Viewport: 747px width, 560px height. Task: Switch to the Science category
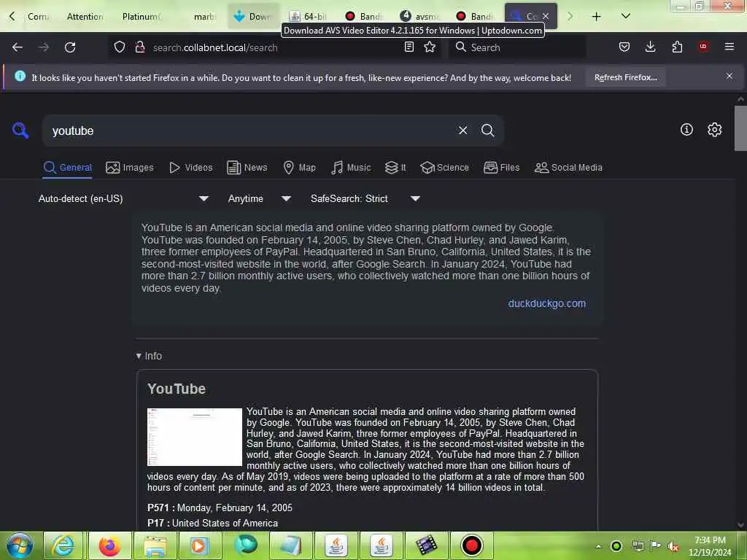click(x=444, y=168)
